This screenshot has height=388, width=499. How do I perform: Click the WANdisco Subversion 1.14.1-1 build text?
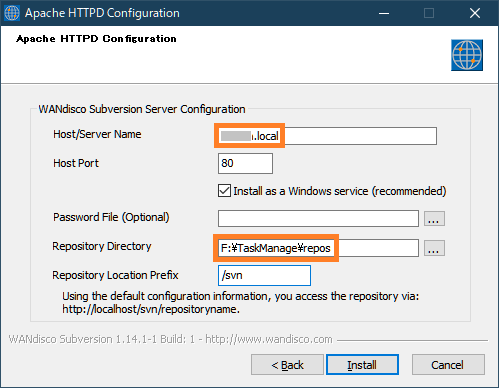pos(171,339)
